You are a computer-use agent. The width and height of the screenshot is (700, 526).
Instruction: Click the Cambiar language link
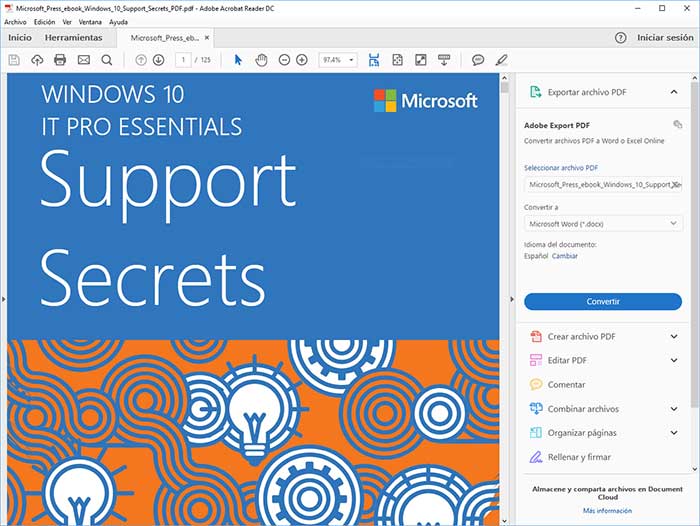coord(565,256)
